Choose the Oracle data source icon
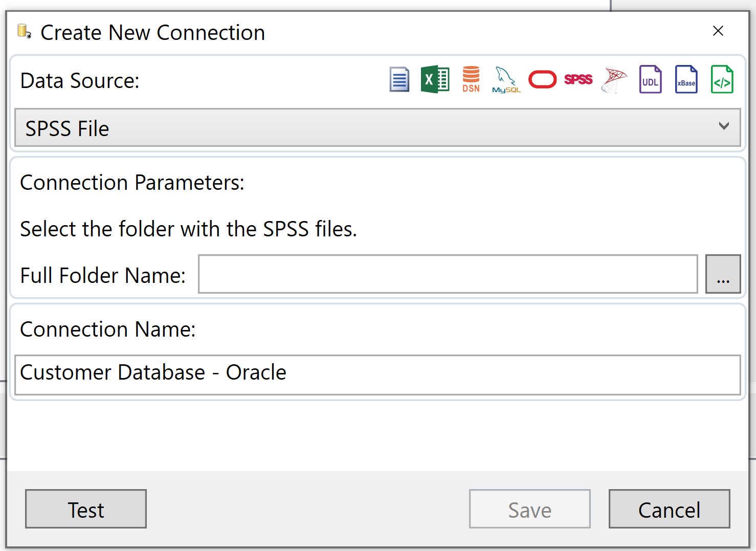756x551 pixels. coord(542,79)
